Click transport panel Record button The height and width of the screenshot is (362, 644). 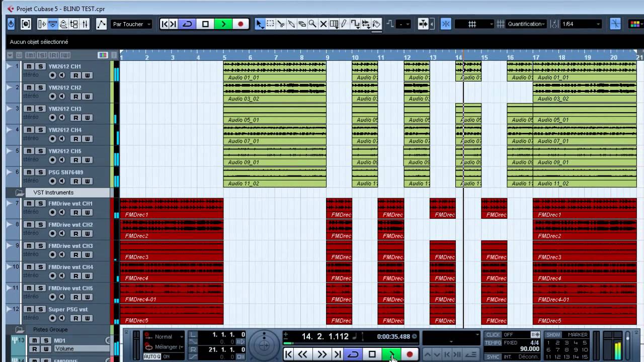click(410, 354)
